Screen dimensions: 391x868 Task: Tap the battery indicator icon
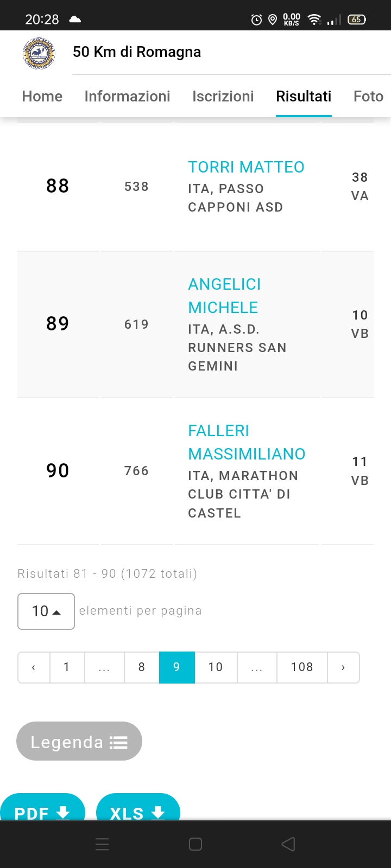click(356, 20)
